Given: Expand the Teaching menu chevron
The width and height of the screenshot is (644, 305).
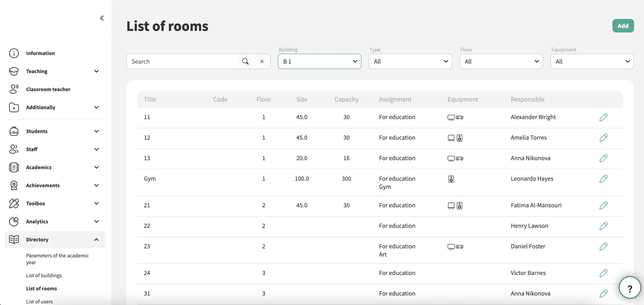Looking at the screenshot, I should tap(96, 71).
